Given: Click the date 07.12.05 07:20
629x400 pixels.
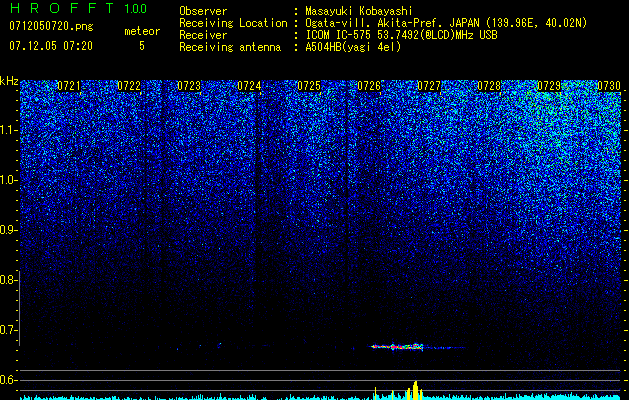Looking at the screenshot, I should 51,46.
